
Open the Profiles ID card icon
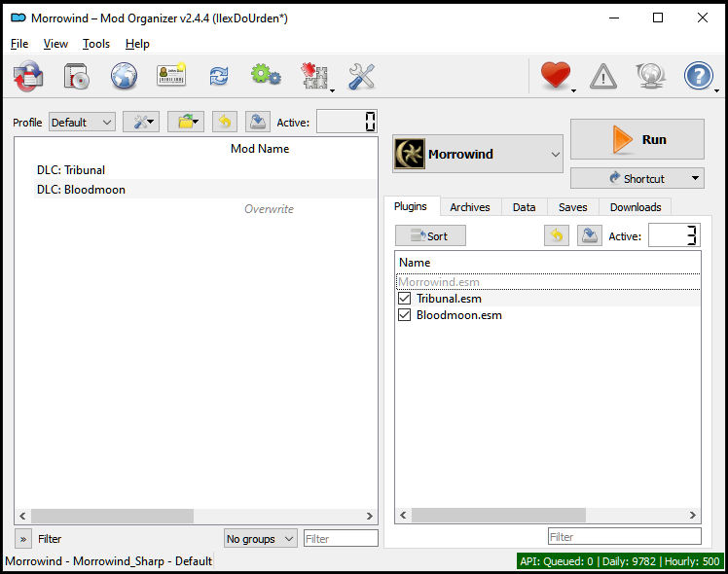[x=171, y=76]
